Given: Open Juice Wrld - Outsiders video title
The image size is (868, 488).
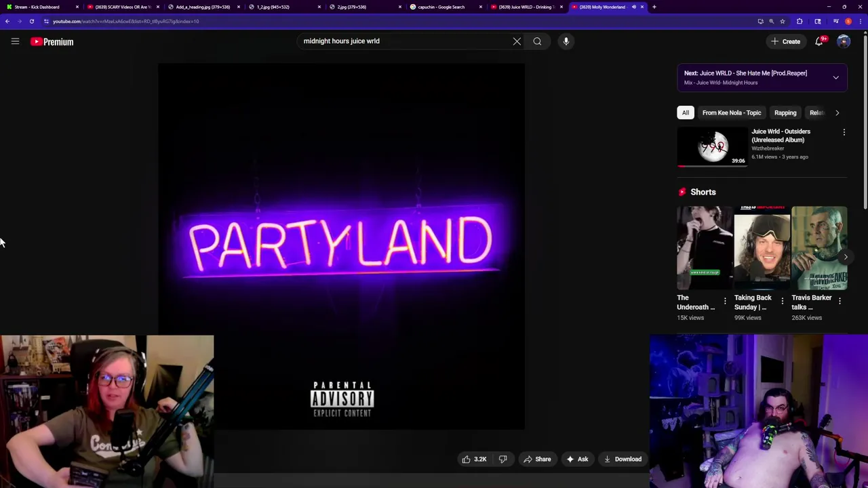Looking at the screenshot, I should 781,136.
